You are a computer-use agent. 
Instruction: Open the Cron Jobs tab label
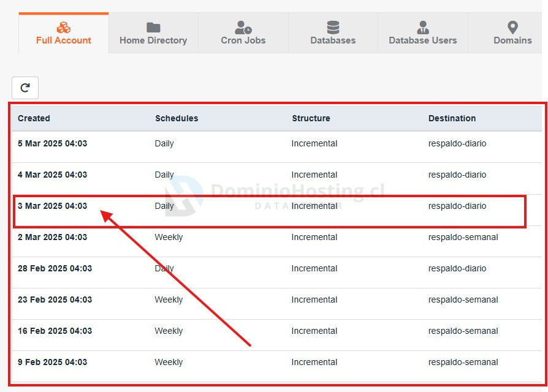click(243, 40)
